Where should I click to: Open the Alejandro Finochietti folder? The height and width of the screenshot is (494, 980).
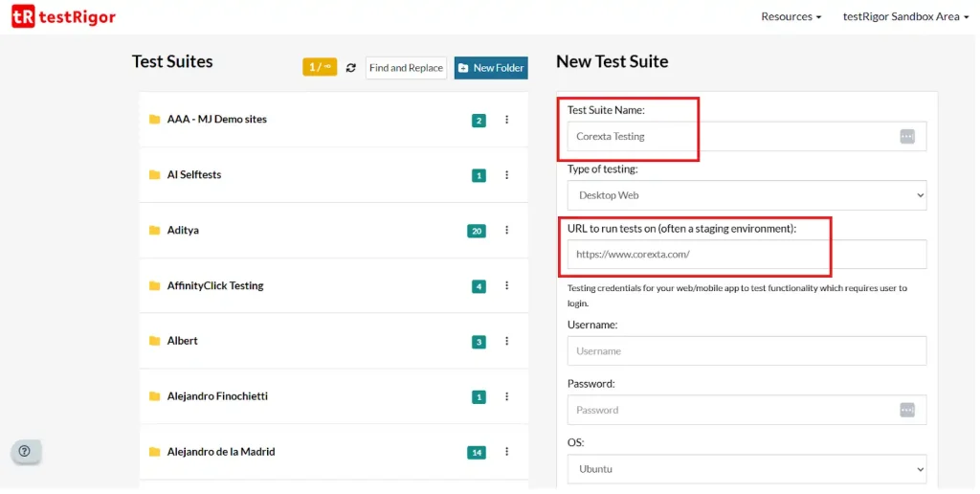[217, 395]
